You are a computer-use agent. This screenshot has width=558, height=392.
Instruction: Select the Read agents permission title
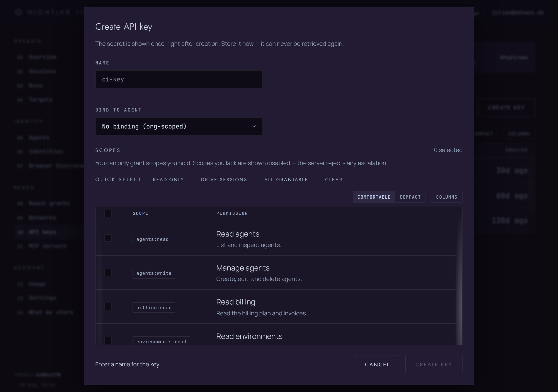point(238,234)
